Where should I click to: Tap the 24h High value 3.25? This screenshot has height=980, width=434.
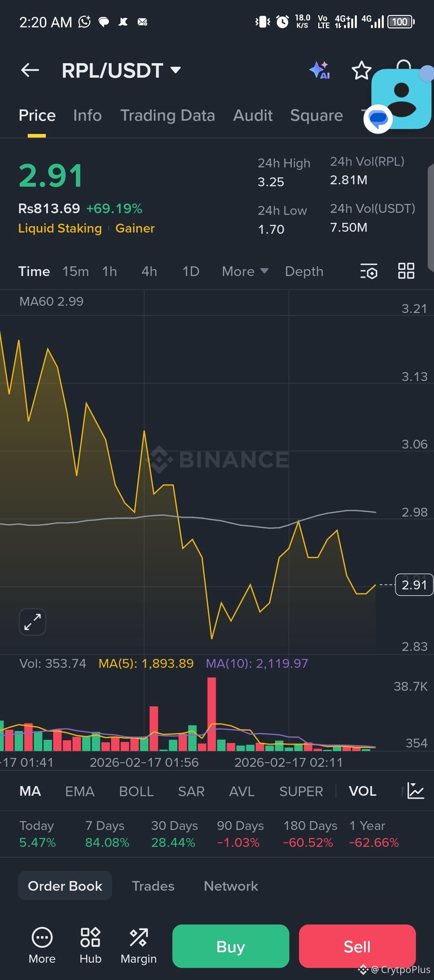click(271, 182)
